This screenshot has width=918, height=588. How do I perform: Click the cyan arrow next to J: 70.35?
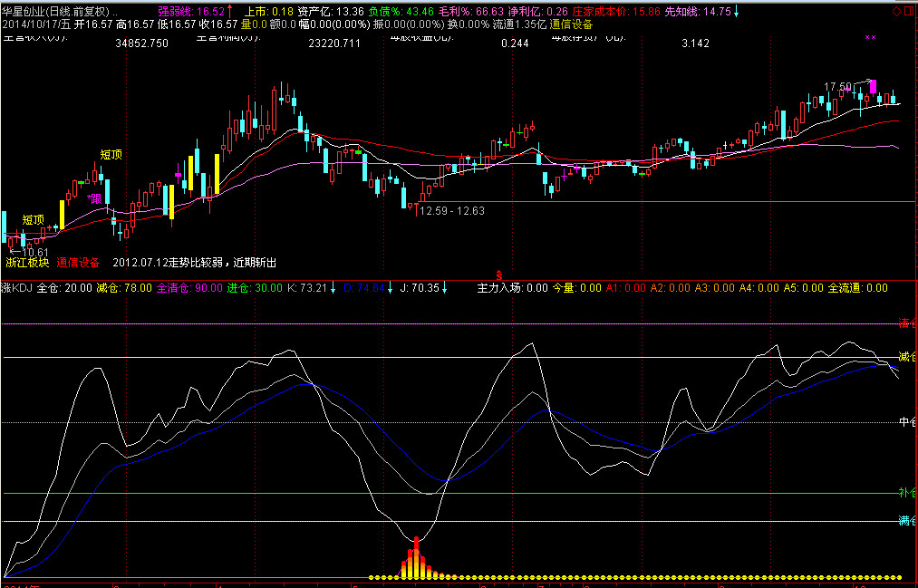(x=446, y=288)
